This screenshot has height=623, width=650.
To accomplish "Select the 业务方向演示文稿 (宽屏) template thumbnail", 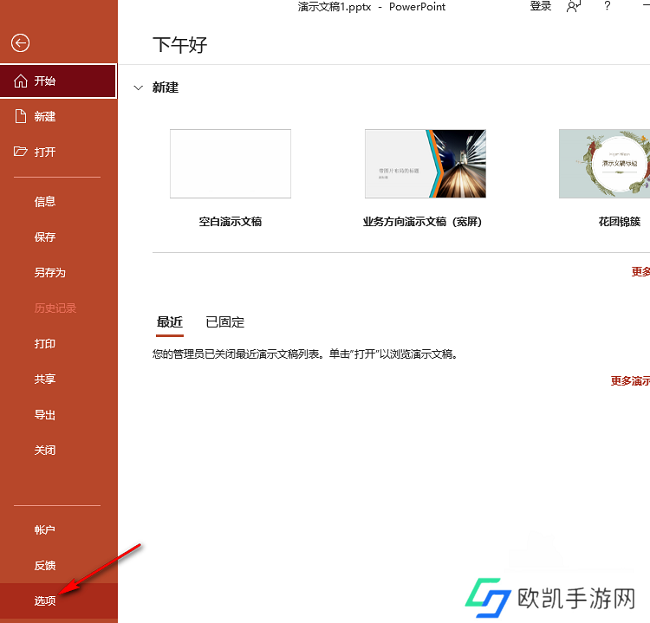I will click(x=425, y=164).
